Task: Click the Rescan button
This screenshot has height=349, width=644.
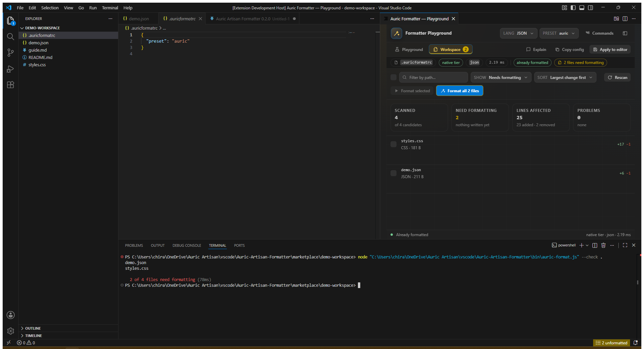Action: (617, 78)
